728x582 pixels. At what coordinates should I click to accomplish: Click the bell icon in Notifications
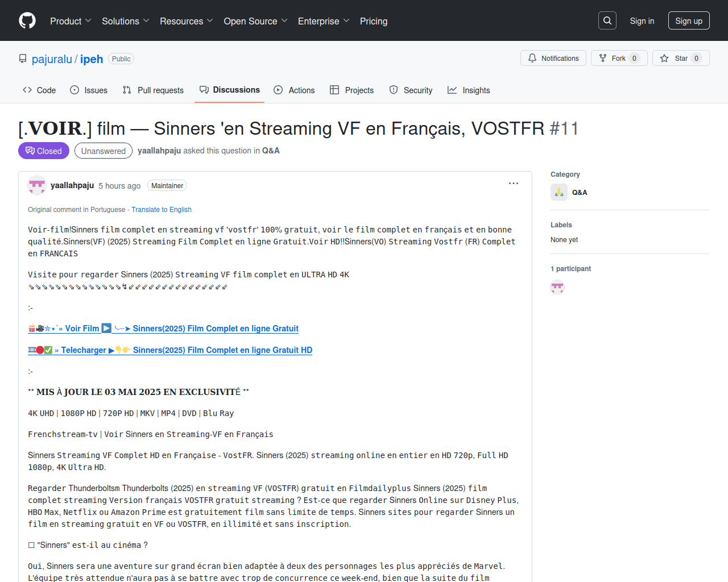(532, 58)
